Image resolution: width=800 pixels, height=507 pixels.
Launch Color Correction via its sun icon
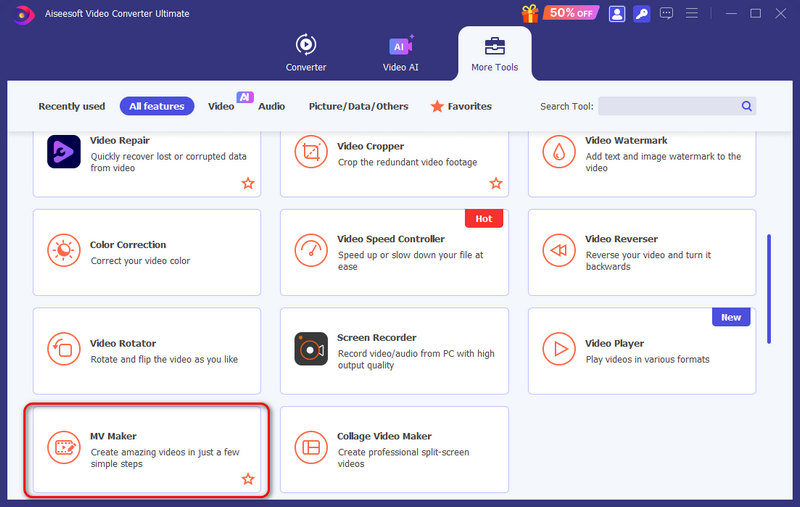tap(64, 251)
